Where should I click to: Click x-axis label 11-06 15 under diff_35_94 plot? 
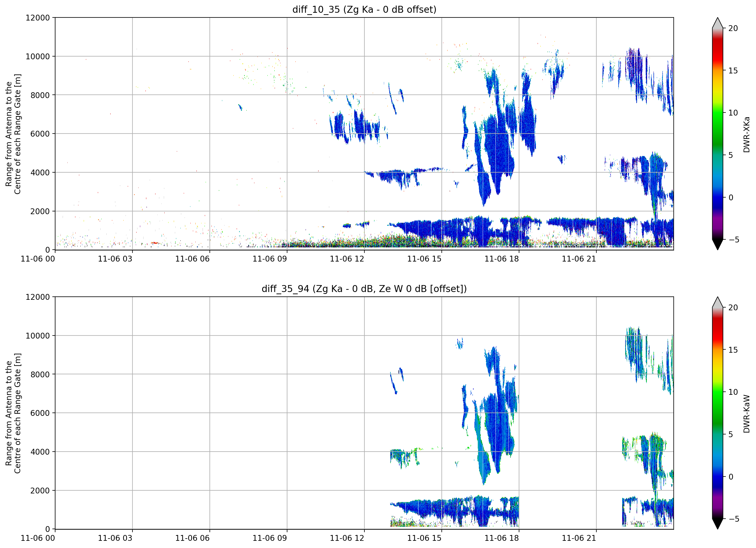tap(424, 538)
